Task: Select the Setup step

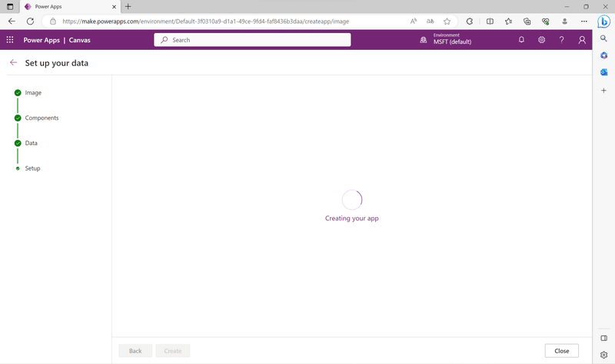Action: tap(28, 168)
